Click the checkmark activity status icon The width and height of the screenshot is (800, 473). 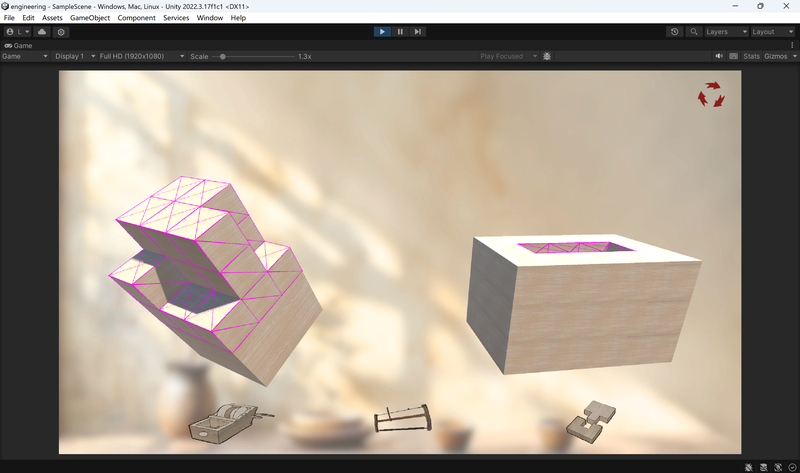(x=792, y=467)
